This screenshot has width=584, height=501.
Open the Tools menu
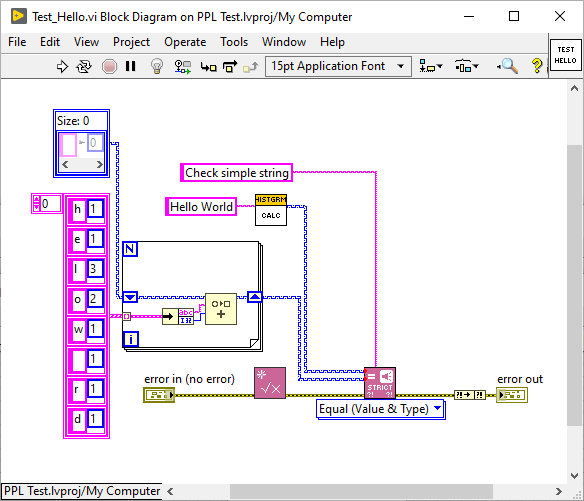pos(234,42)
